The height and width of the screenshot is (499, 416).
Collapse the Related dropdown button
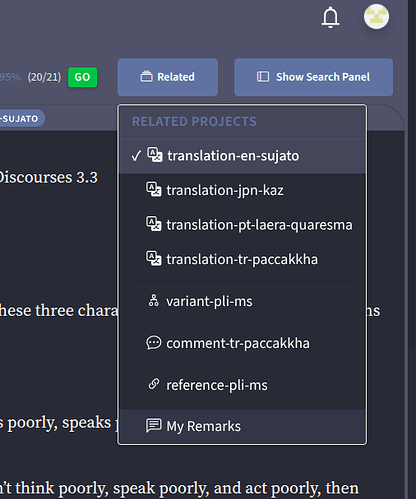click(x=168, y=77)
